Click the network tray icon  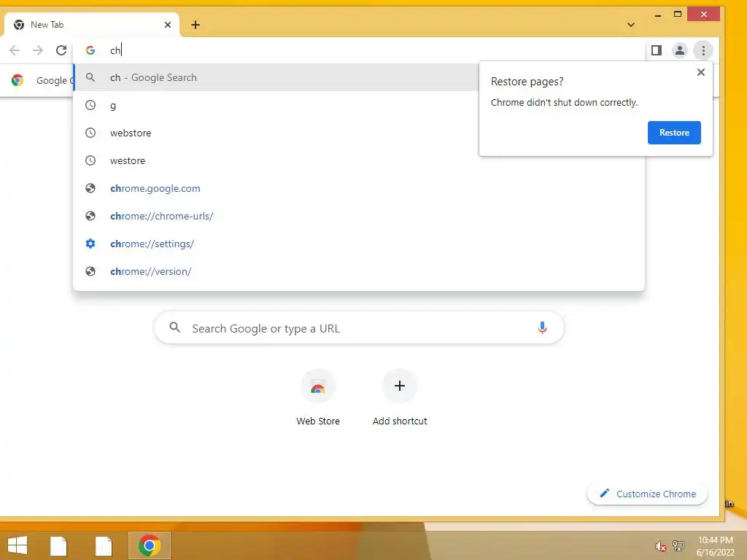(678, 545)
